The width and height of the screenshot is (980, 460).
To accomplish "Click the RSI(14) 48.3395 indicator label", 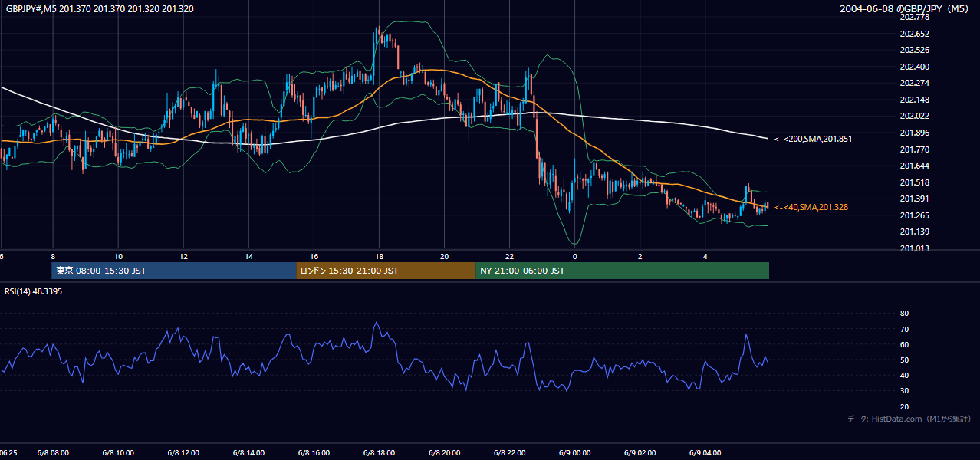I will point(34,291).
